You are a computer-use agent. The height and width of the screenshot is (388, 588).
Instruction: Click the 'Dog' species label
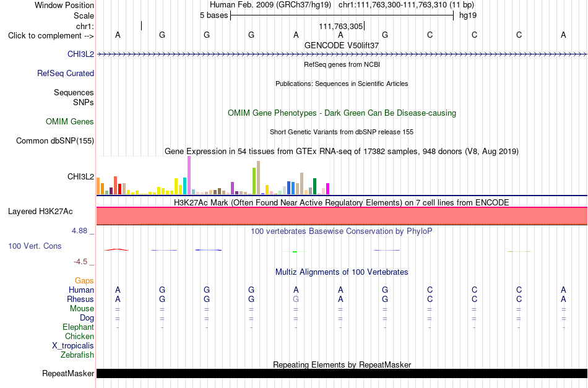click(x=87, y=317)
